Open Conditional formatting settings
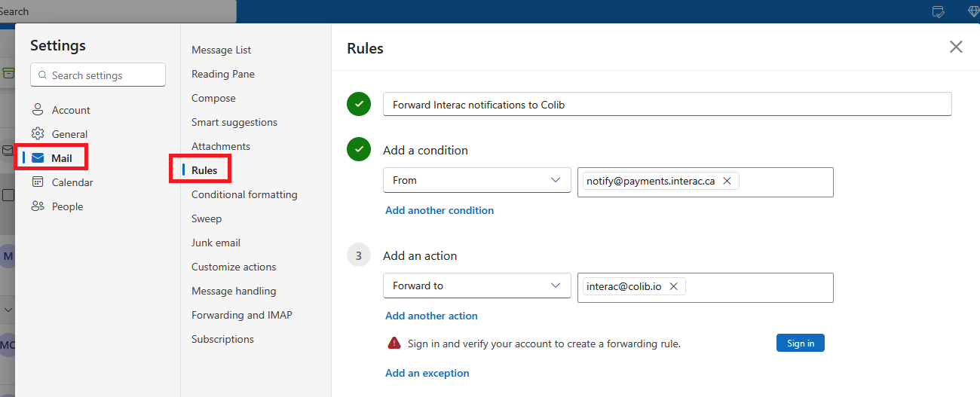The height and width of the screenshot is (397, 980). [244, 194]
